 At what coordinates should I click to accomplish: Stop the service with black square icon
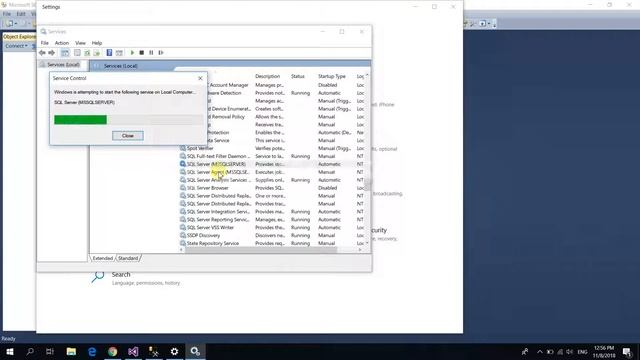142,53
